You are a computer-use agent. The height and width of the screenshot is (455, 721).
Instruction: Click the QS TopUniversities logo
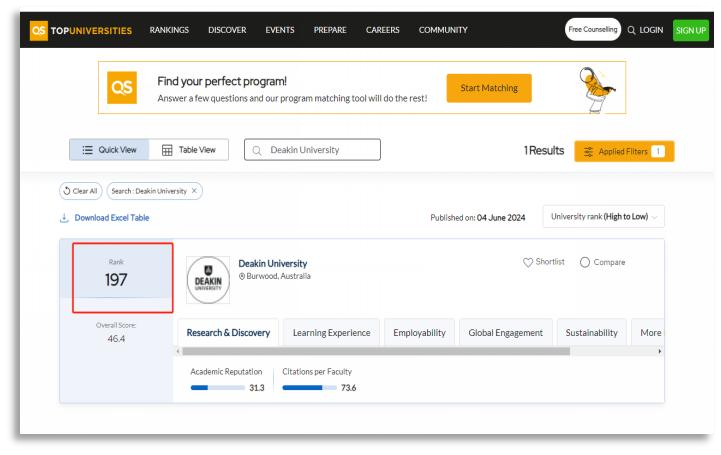point(81,30)
